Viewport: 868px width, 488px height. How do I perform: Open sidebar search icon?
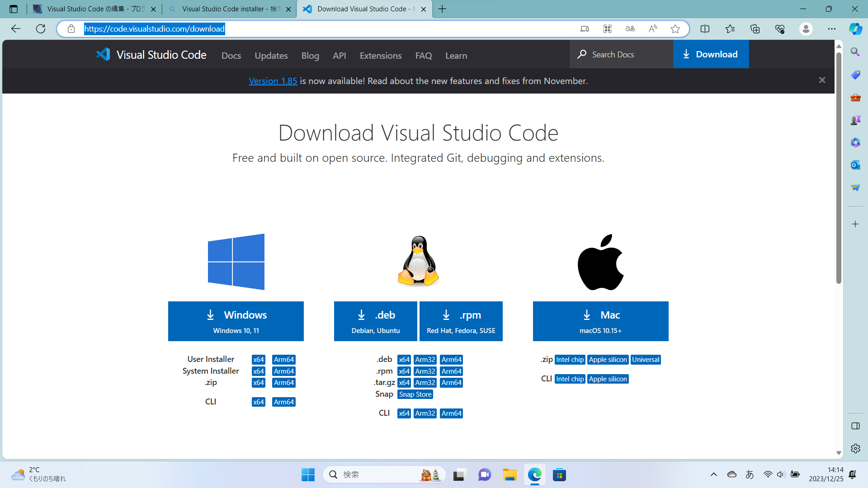855,52
